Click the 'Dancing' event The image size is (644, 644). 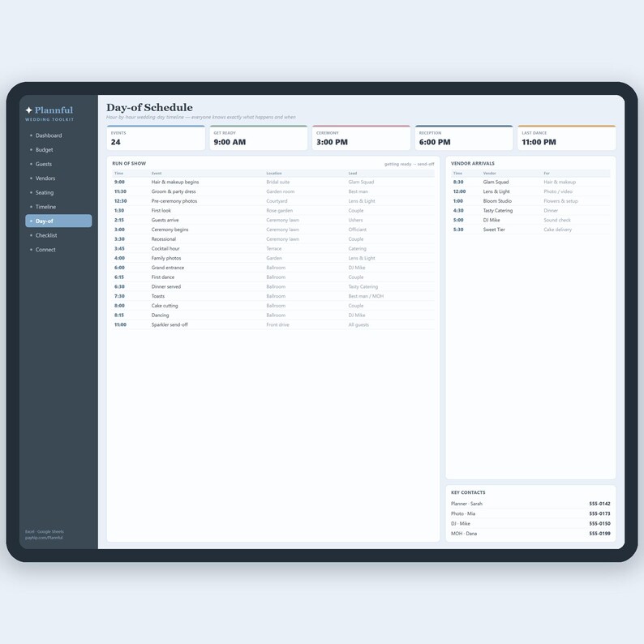click(273, 315)
